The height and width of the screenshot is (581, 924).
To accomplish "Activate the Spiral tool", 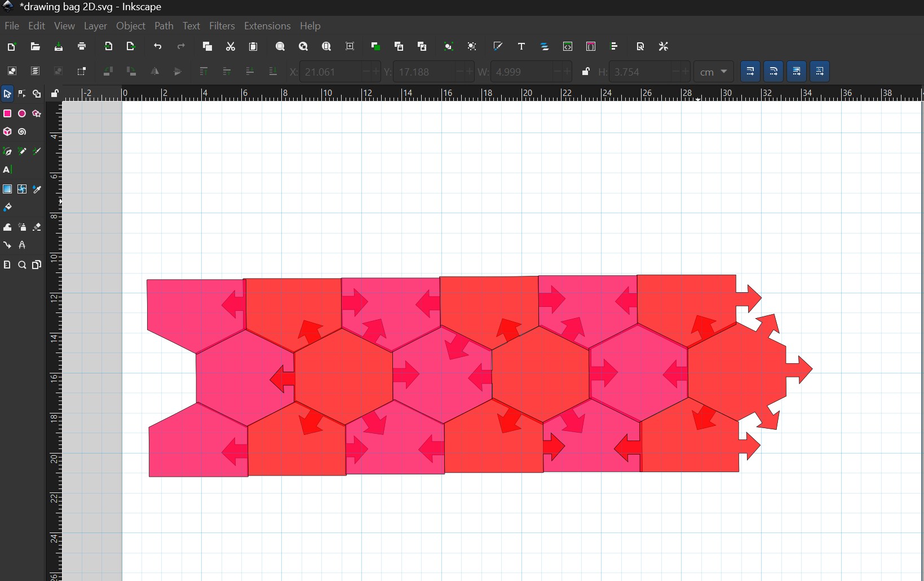I will click(22, 132).
